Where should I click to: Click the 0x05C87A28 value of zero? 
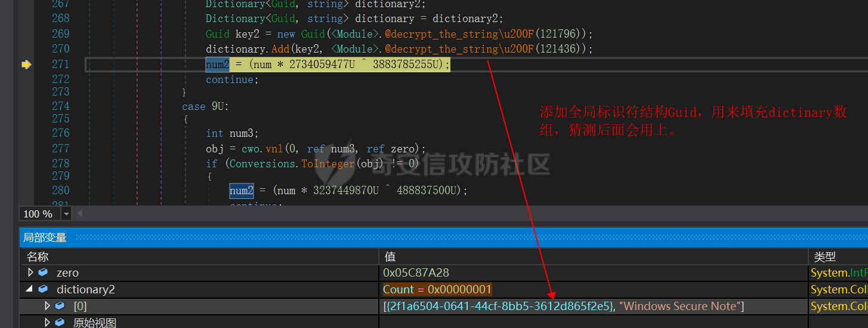click(416, 272)
